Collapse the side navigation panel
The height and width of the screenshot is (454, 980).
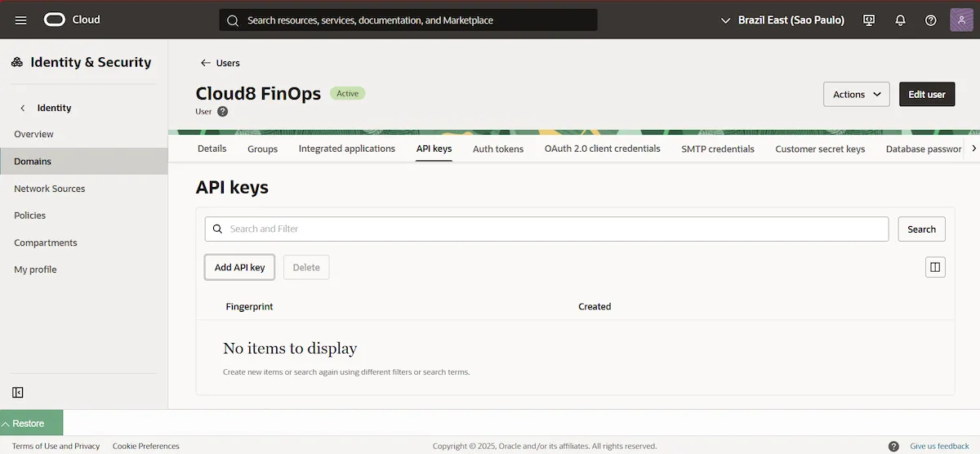point(18,393)
